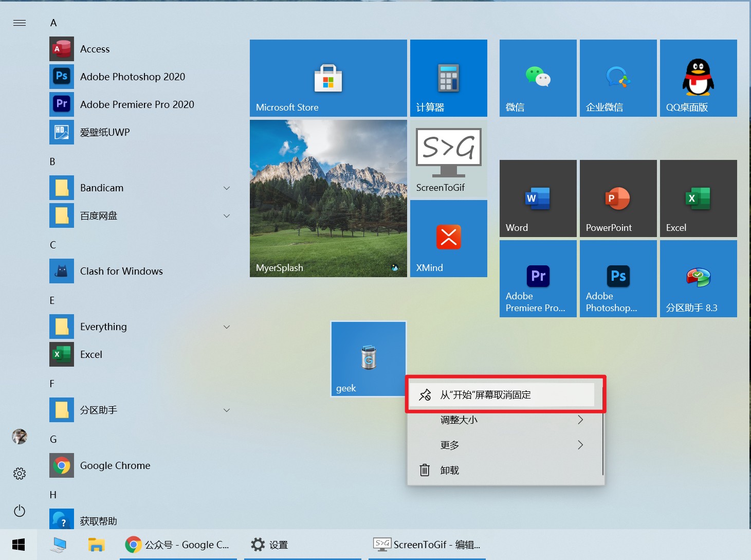
Task: Switch to ScreenToGif editor taskbar window
Action: tap(427, 545)
